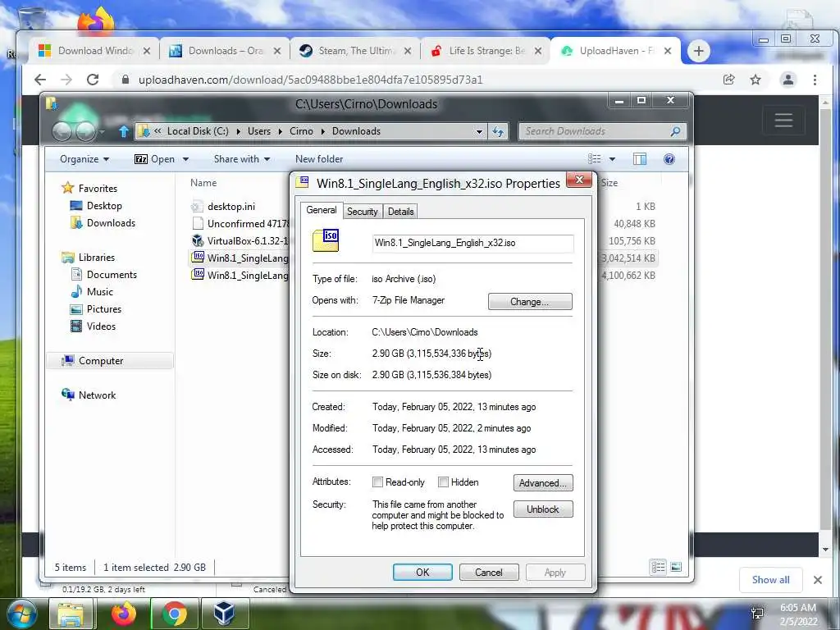Click Show all downloads link
Image resolution: width=840 pixels, height=630 pixels.
(771, 580)
